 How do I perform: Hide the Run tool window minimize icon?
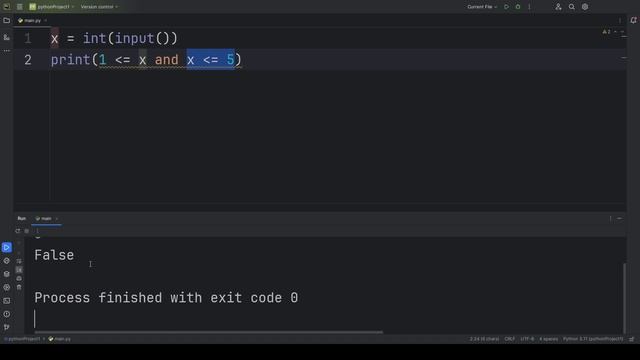(x=620, y=219)
